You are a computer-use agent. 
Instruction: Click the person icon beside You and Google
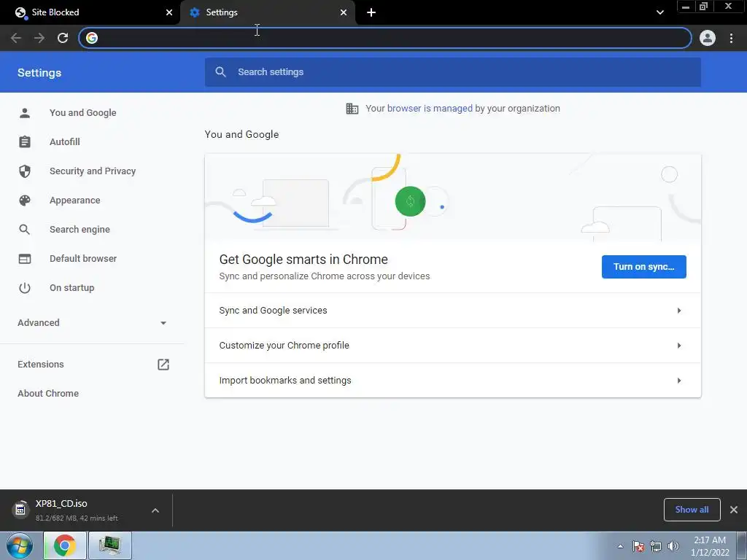click(25, 113)
